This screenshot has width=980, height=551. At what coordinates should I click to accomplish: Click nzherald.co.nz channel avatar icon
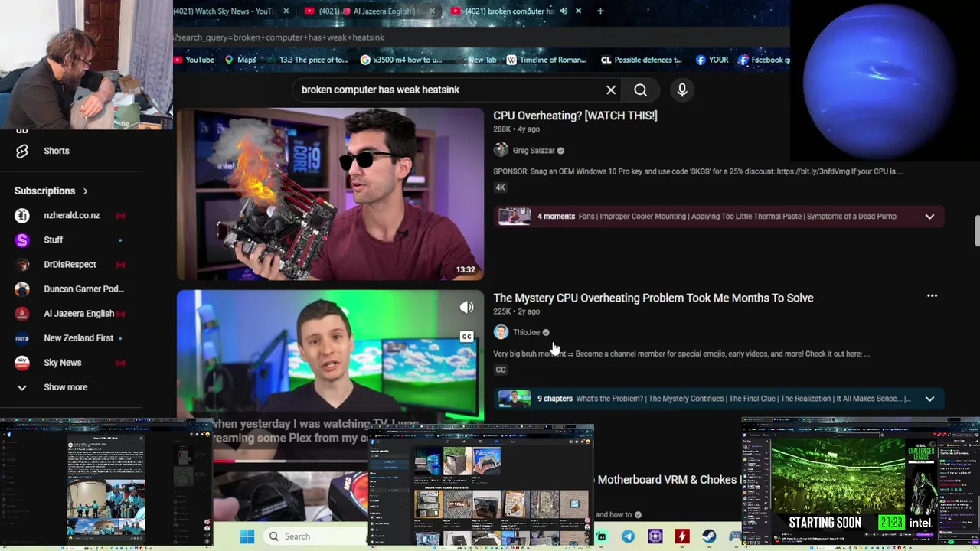[22, 215]
